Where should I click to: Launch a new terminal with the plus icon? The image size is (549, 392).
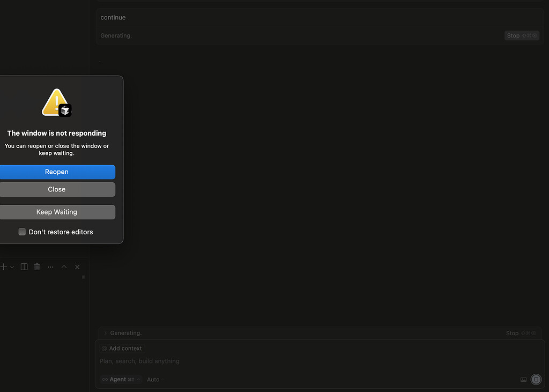click(x=3, y=267)
